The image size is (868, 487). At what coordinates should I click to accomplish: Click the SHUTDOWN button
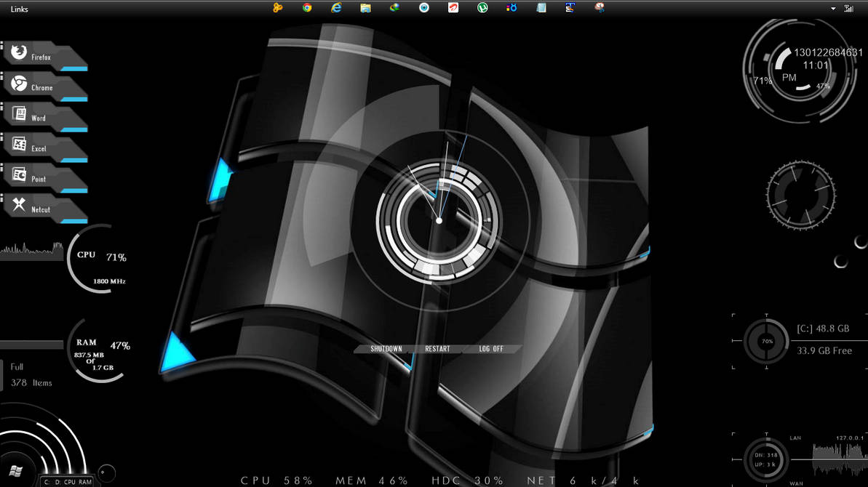[386, 349]
